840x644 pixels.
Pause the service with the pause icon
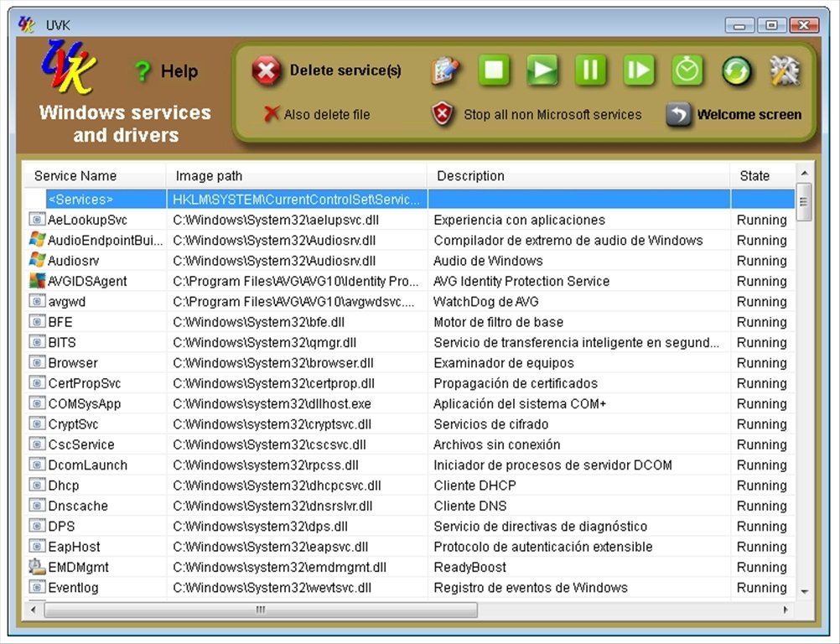[x=590, y=70]
